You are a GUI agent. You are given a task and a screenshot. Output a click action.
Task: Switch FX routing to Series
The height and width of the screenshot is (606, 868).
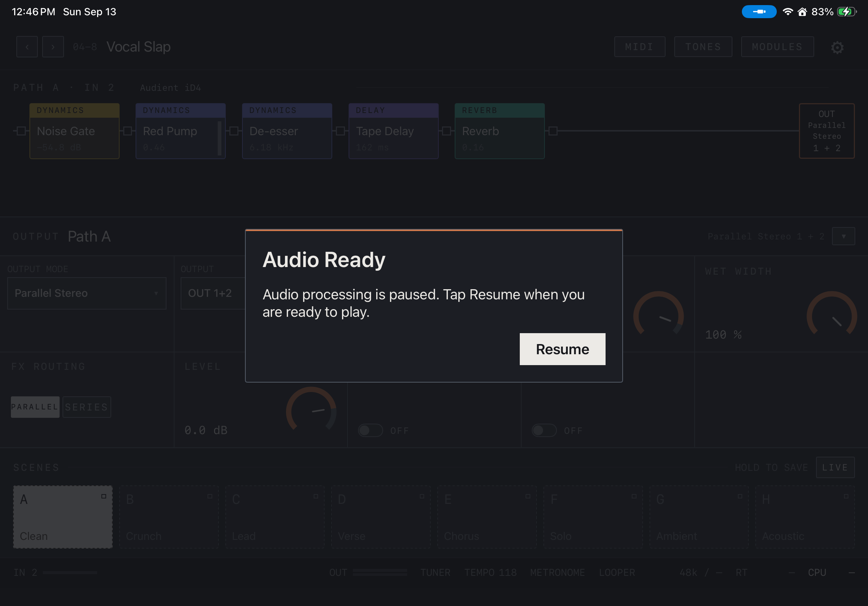87,407
